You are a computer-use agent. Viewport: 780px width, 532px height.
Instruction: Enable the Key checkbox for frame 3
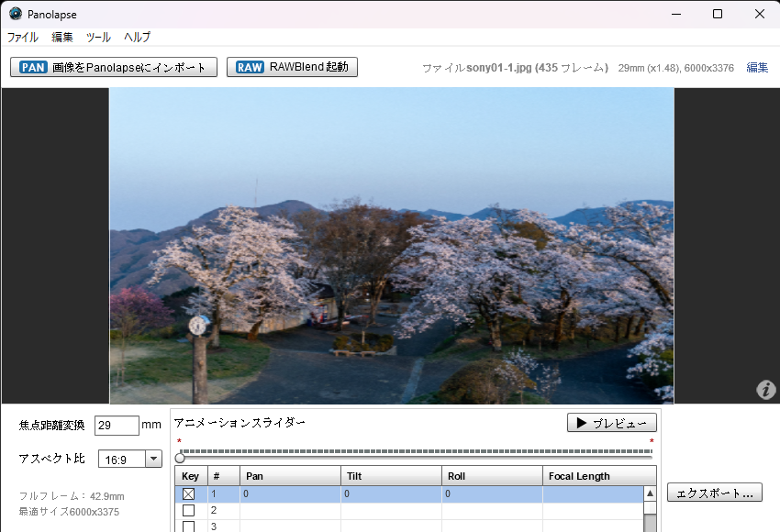[x=189, y=526]
